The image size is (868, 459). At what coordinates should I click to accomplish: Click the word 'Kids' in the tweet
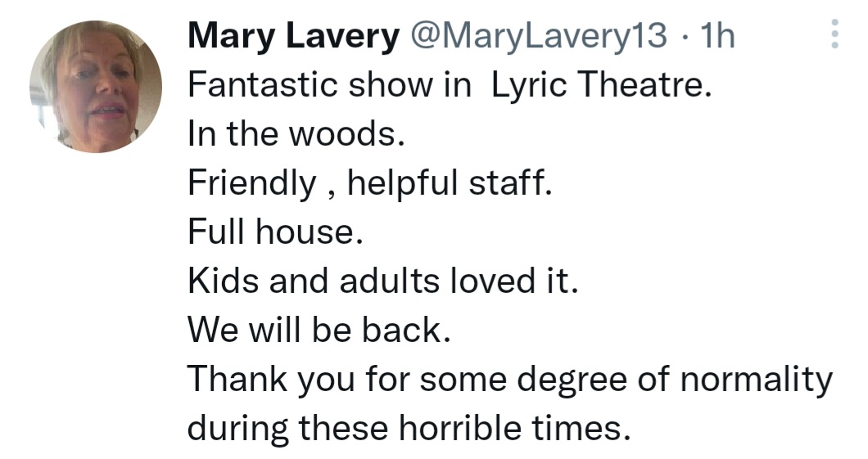point(223,280)
